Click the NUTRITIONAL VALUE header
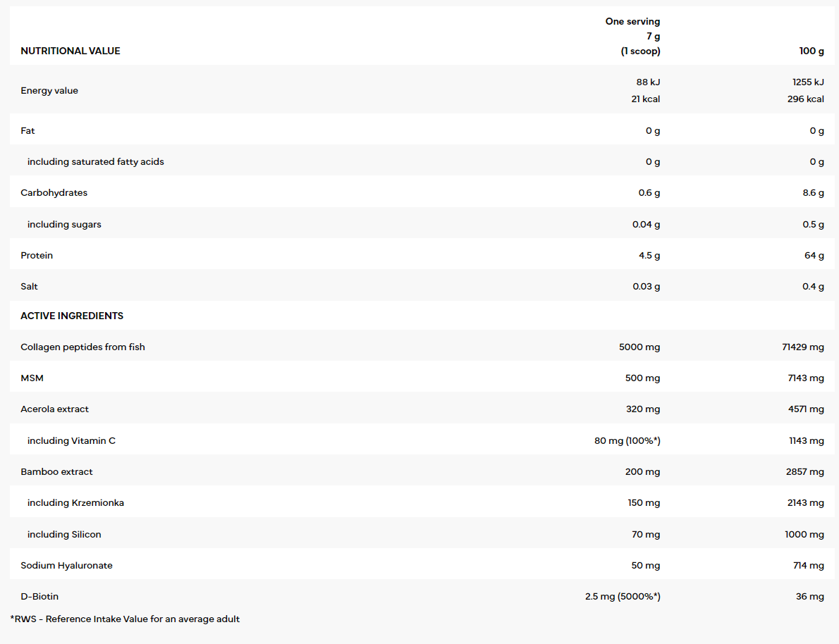This screenshot has width=839, height=644. click(71, 51)
